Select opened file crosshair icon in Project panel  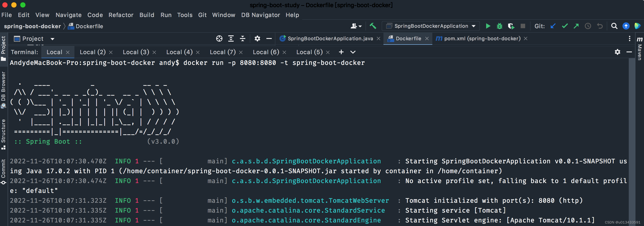[x=219, y=38]
